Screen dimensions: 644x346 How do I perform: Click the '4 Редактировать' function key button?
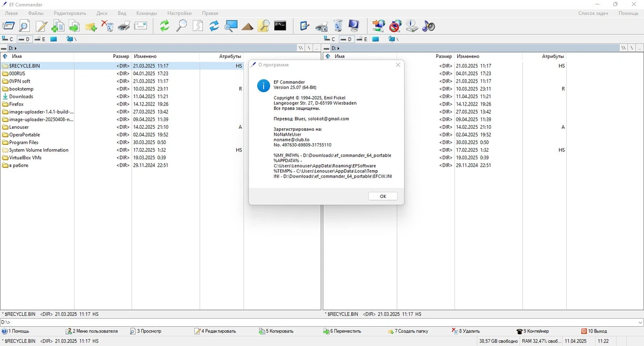point(215,332)
